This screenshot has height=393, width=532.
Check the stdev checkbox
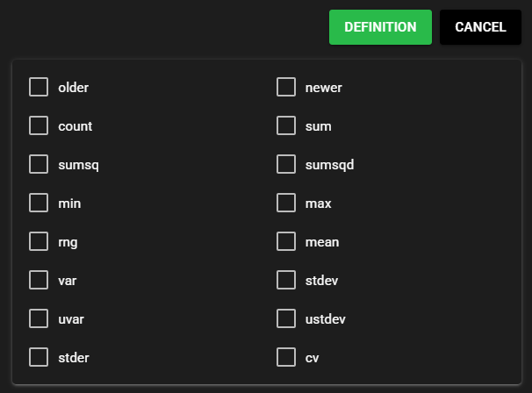tap(286, 280)
